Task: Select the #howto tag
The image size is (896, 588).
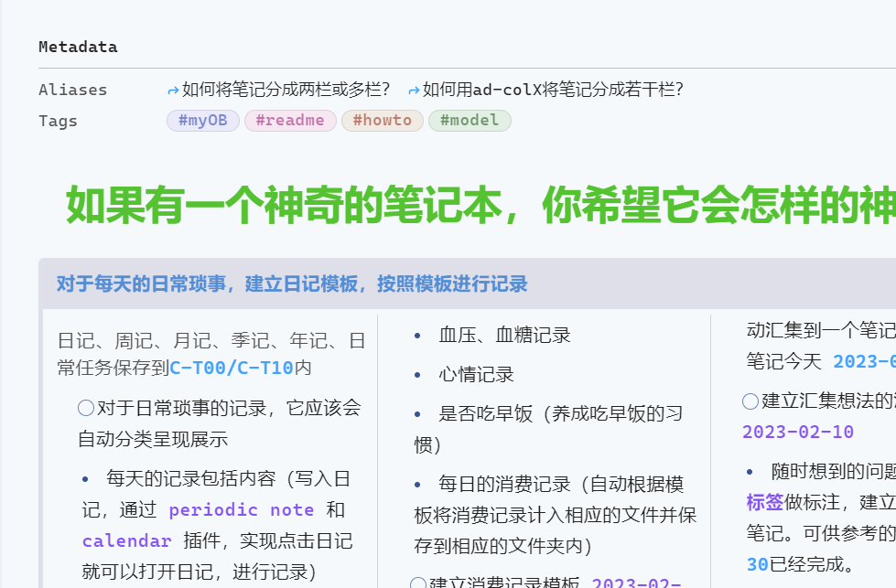Action: tap(382, 121)
